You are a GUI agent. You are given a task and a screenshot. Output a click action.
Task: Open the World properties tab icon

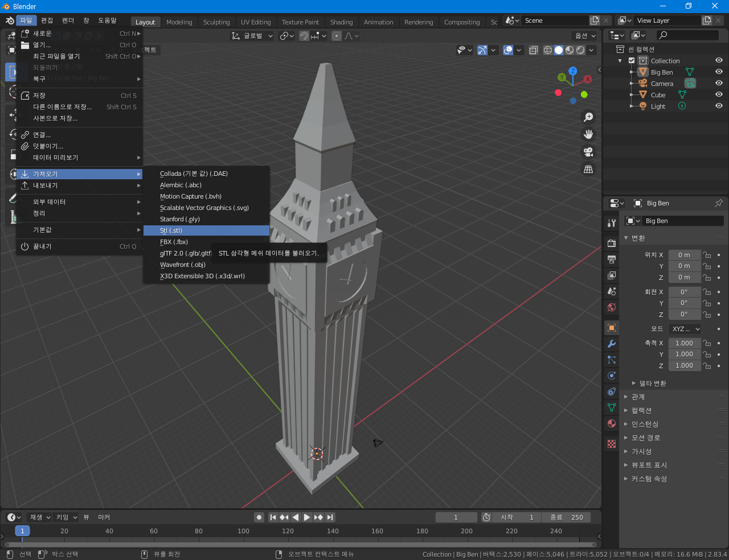612,307
